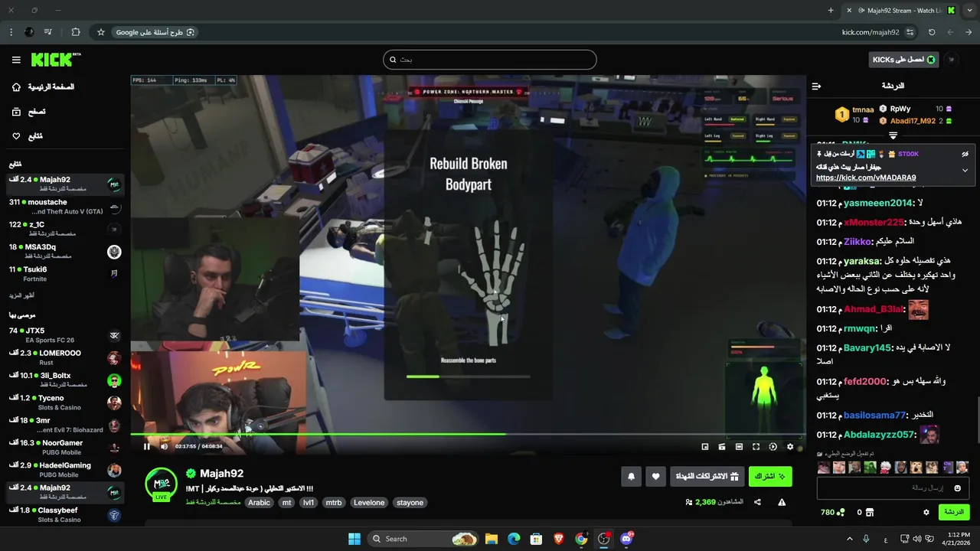
Task: Click the KICK logo
Action: click(x=55, y=60)
